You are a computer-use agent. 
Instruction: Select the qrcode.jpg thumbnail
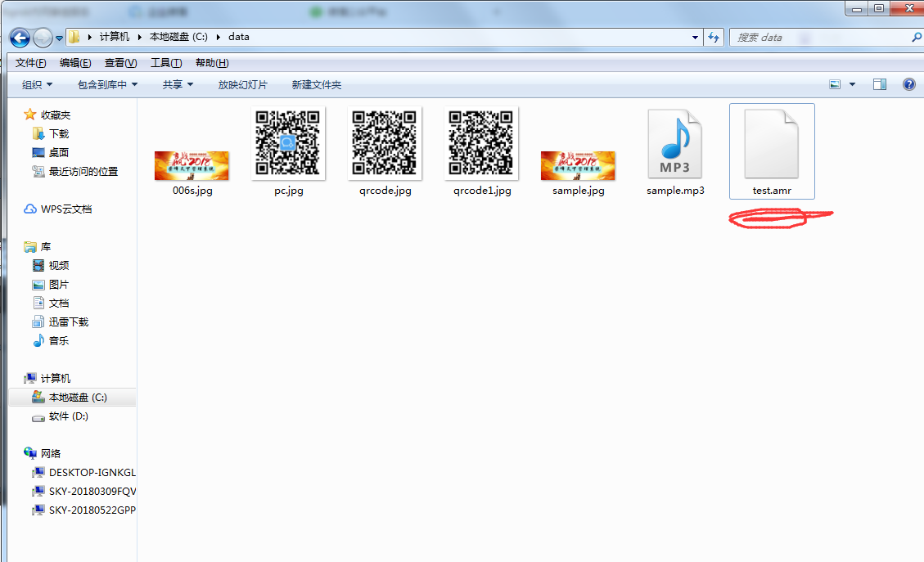[x=385, y=143]
